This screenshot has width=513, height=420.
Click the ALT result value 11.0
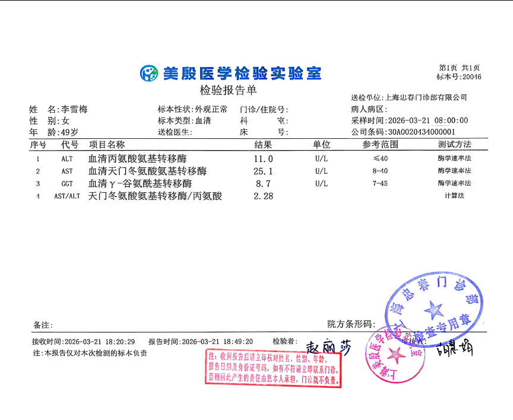click(263, 159)
